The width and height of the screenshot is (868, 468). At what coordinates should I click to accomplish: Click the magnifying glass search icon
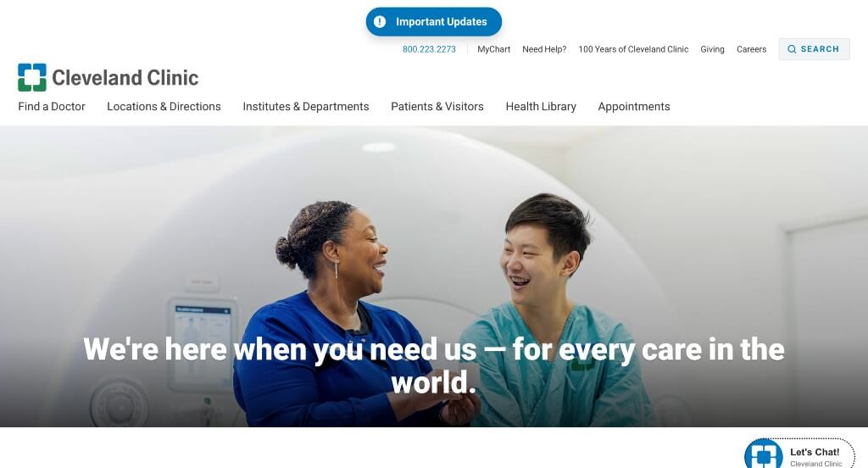click(792, 49)
